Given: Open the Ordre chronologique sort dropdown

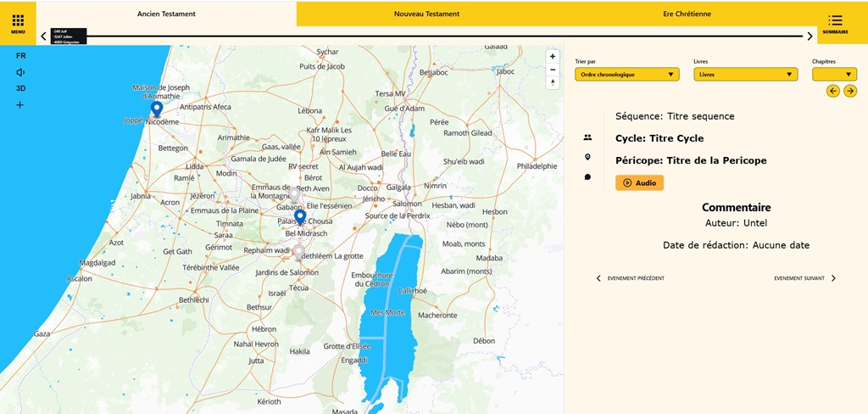Looking at the screenshot, I should coord(627,75).
